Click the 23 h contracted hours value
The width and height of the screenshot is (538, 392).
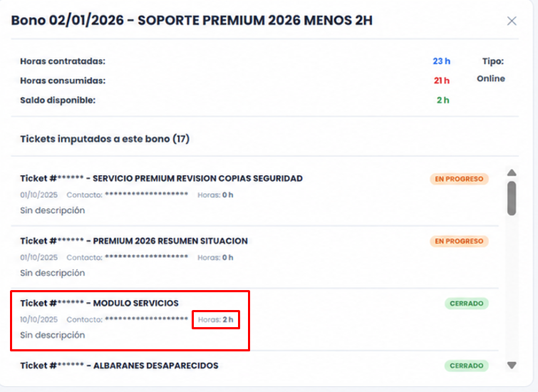(x=441, y=61)
